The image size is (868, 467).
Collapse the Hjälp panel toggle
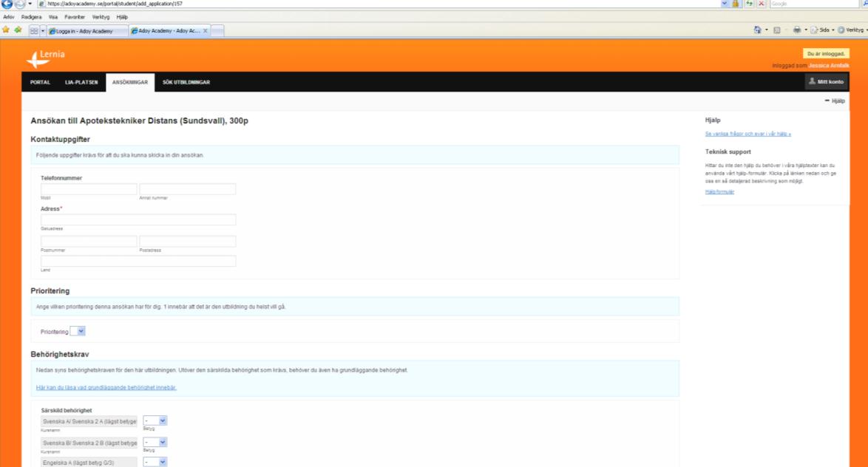pos(835,100)
